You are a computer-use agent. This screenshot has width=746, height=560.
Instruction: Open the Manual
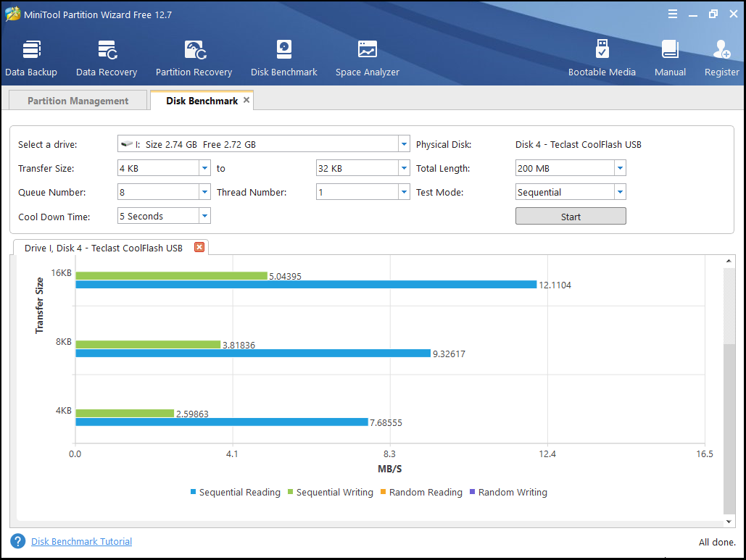click(x=670, y=59)
